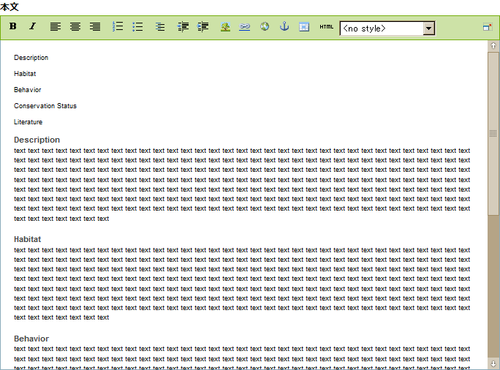Center align the text
This screenshot has width=500, height=370.
[x=75, y=27]
